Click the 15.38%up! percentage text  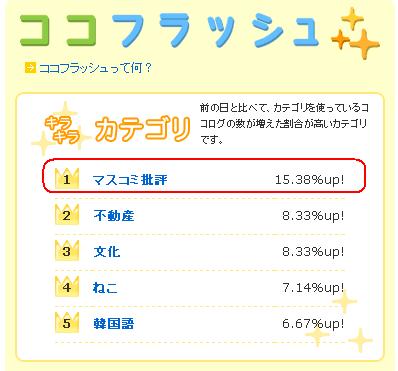point(309,180)
